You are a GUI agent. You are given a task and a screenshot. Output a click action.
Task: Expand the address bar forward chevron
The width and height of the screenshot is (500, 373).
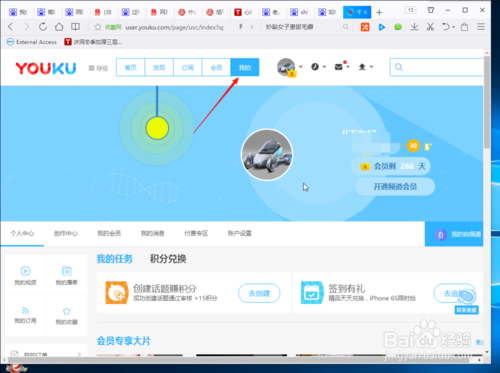pos(252,27)
